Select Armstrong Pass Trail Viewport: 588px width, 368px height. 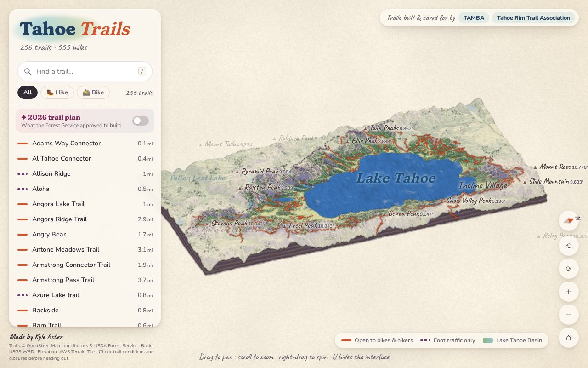pos(85,280)
